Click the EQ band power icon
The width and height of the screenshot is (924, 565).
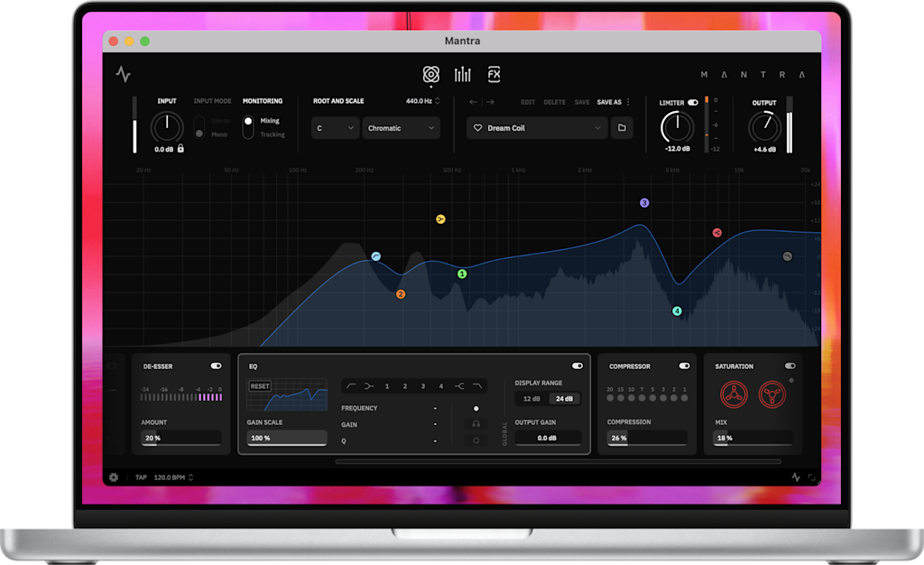[476, 440]
